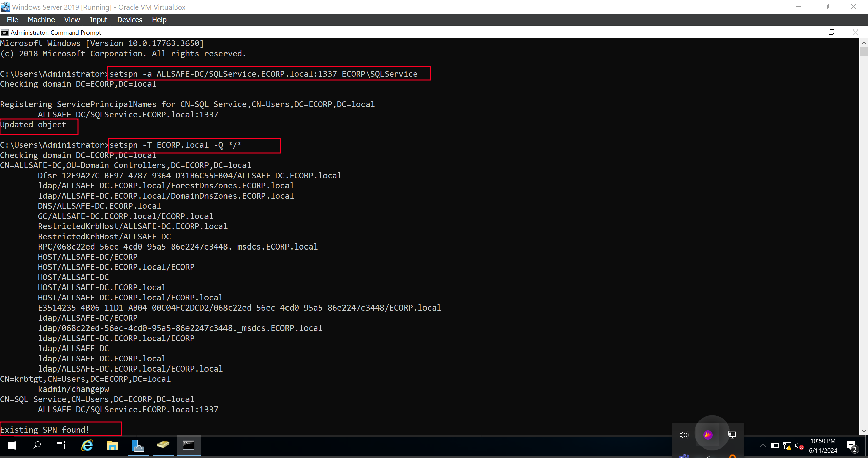868x458 pixels.
Task: Open File Explorer from the taskbar
Action: [113, 445]
